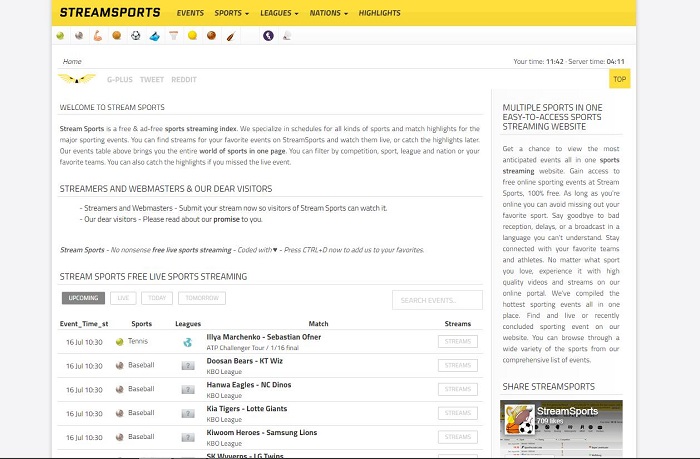Click the 'promise' link in visitors note
The width and height of the screenshot is (700, 459).
point(226,219)
